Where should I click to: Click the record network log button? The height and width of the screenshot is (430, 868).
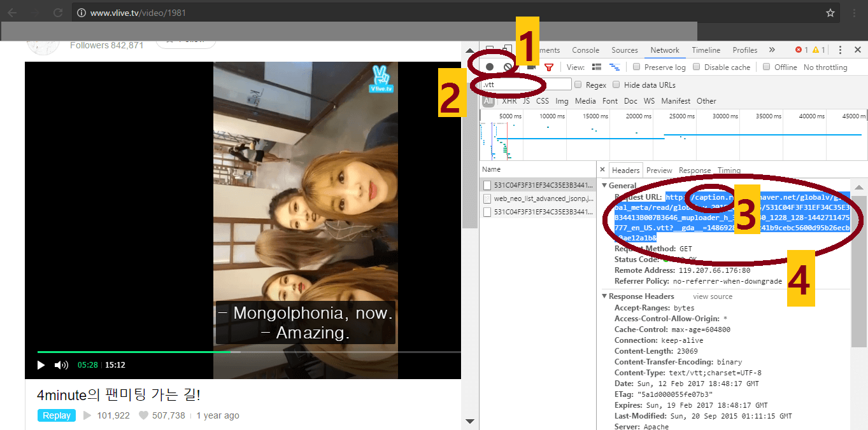490,67
